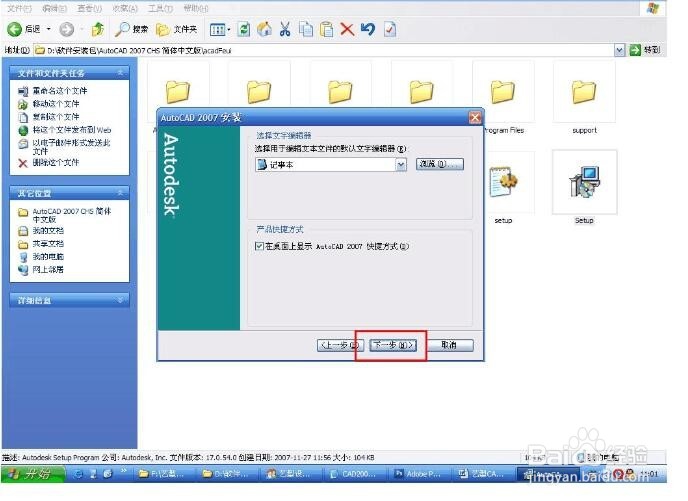This screenshot has width=688, height=501.
Task: Toggle desktop shortcut checkbox for AutoCAD 2007
Action: (x=259, y=246)
